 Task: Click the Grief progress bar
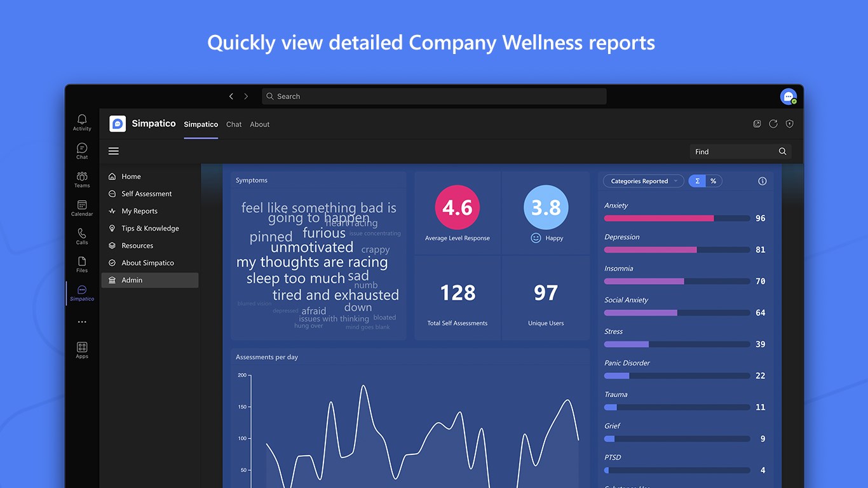[677, 438]
